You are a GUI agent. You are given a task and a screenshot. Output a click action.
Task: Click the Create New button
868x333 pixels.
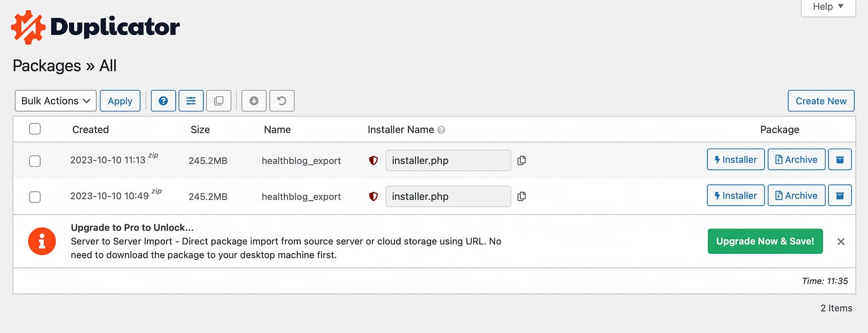tap(821, 101)
